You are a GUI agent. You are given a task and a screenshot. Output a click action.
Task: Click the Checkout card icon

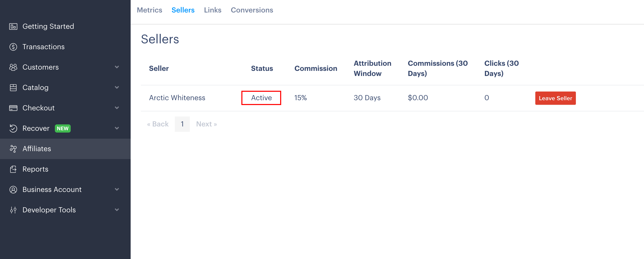pos(13,108)
